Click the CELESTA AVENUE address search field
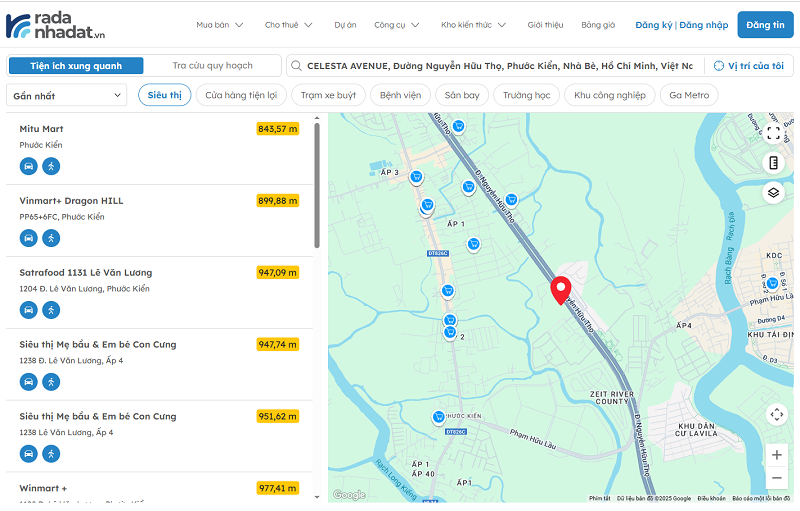The height and width of the screenshot is (511, 800). 498,66
